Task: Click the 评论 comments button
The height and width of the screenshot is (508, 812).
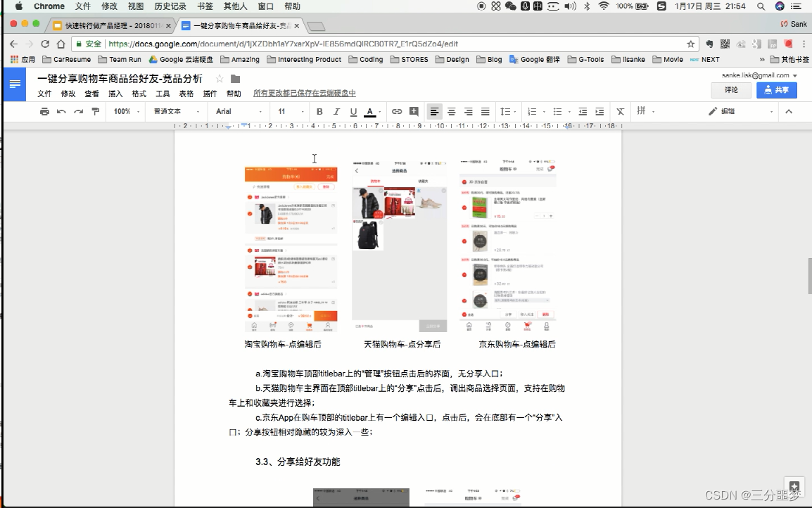Action: (x=731, y=90)
